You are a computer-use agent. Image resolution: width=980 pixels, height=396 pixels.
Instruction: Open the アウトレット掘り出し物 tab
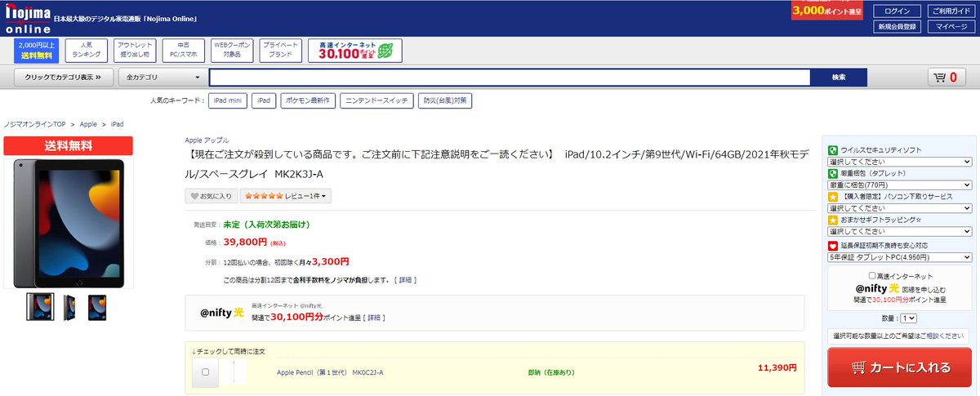click(135, 51)
